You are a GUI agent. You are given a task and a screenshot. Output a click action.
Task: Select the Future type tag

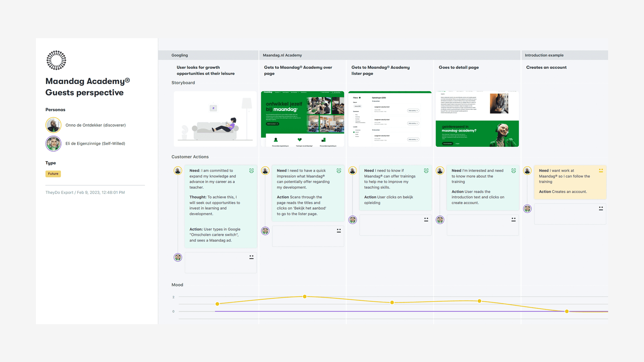click(53, 174)
